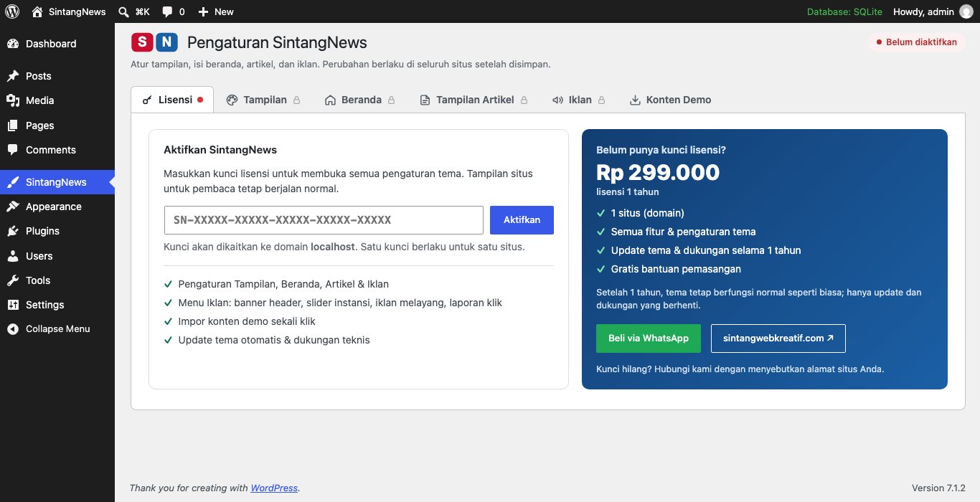Switch to the Iklan tab
This screenshot has width=980, height=502.
[x=579, y=100]
